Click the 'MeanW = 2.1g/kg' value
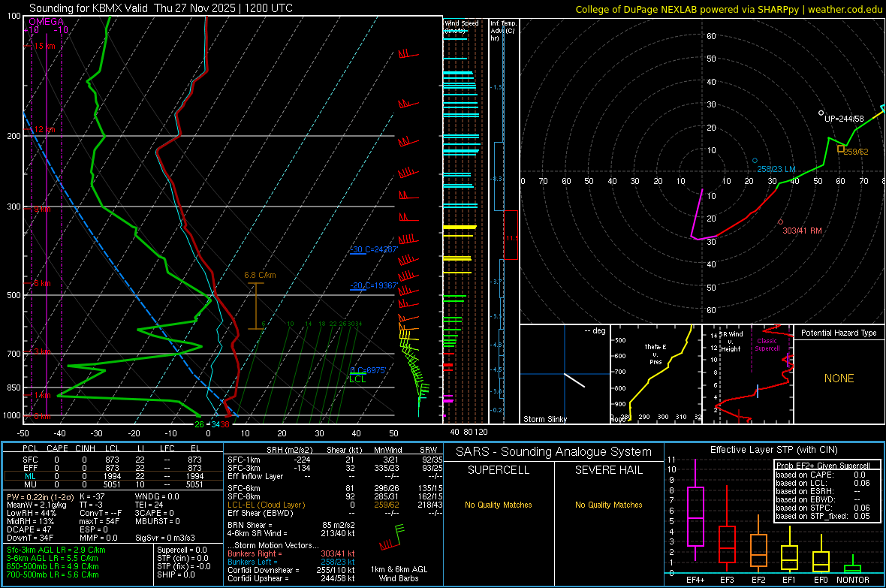886x588 pixels. pos(37,505)
